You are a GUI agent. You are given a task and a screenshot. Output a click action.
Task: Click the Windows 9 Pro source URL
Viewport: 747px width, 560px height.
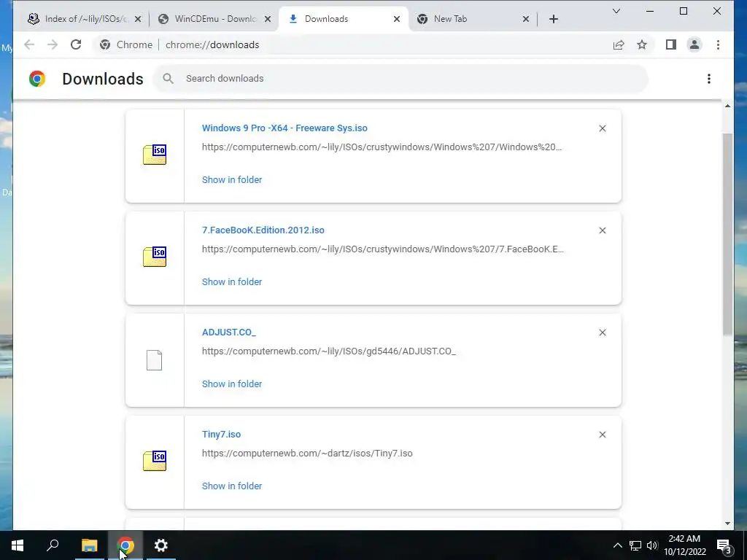point(382,147)
